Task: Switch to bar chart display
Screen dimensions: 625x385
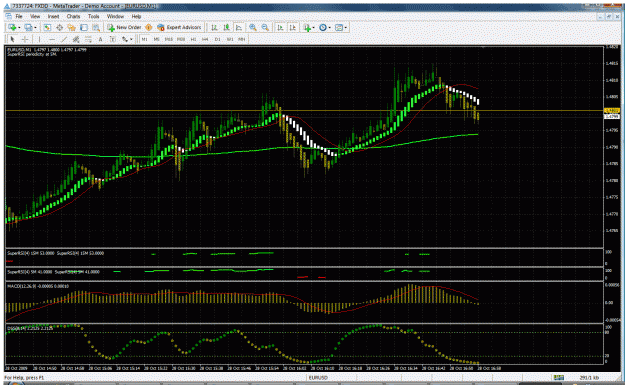Action: click(214, 28)
